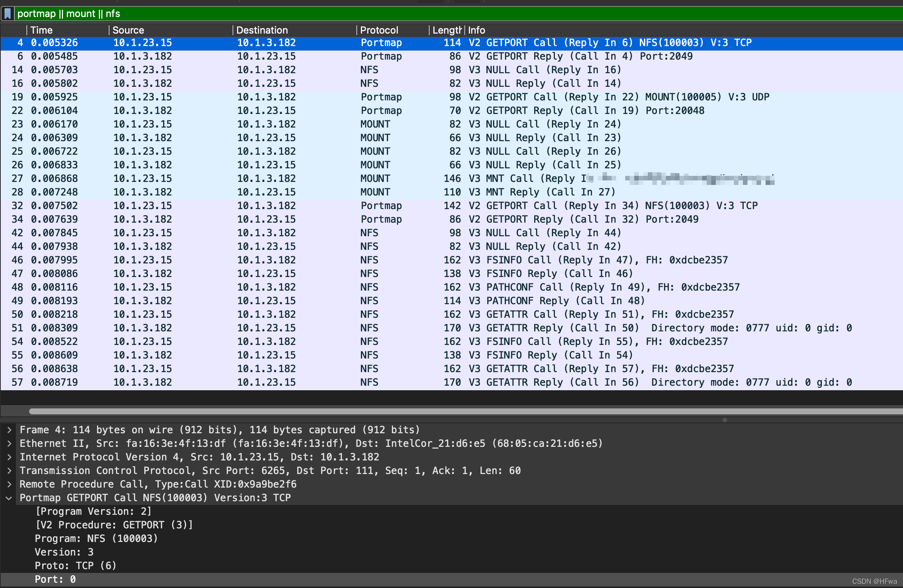The width and height of the screenshot is (903, 588).
Task: Select Proto: TCP (6) field
Action: (76, 566)
